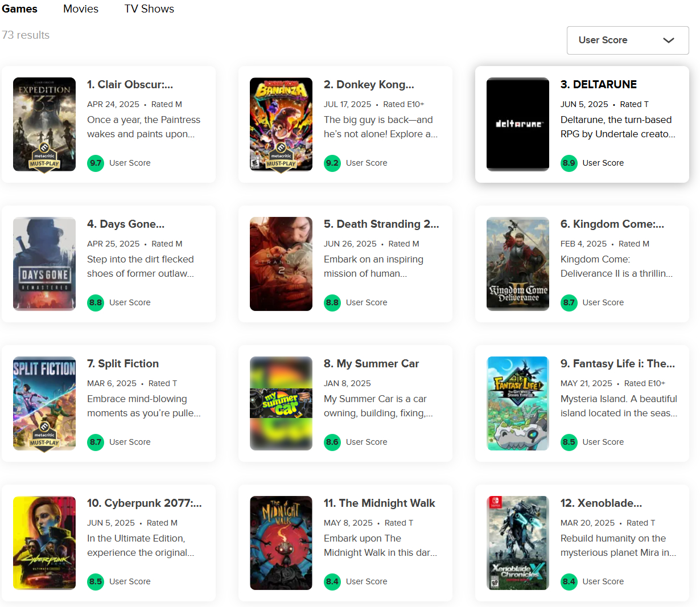Click the 'JUL 17, 2025' release date
This screenshot has width=700, height=607.
347,104
